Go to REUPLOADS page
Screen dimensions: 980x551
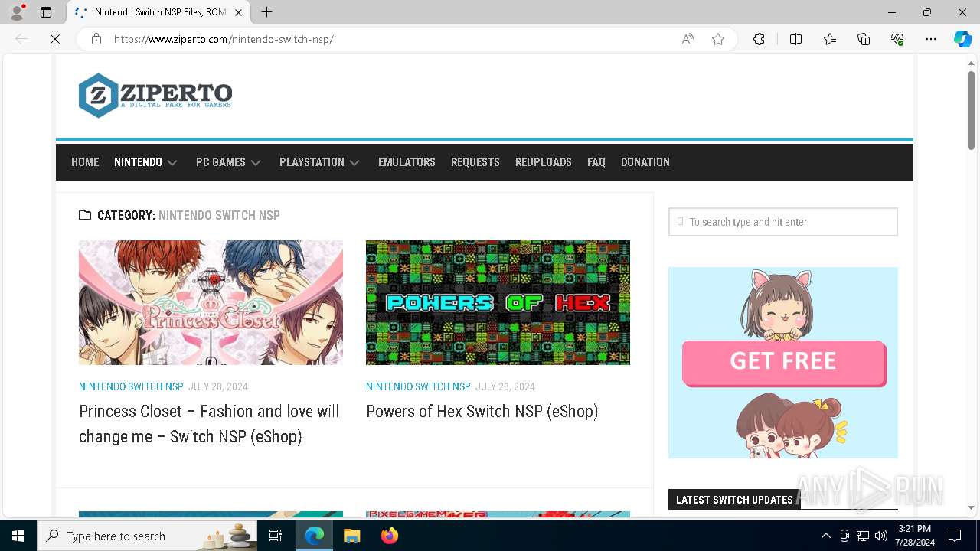544,162
